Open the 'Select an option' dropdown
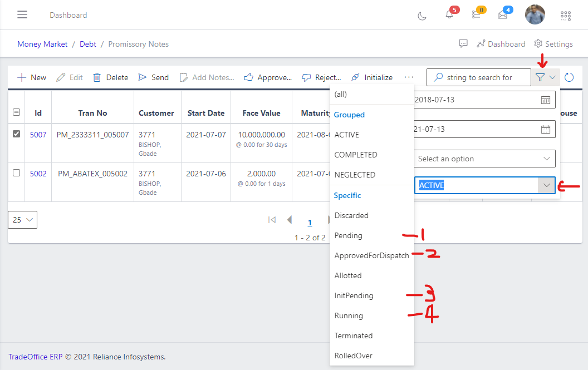This screenshot has width=588, height=370. (x=484, y=159)
